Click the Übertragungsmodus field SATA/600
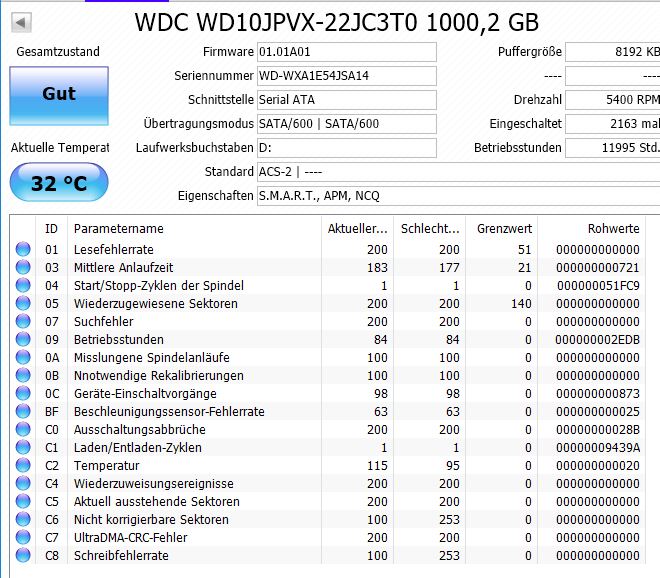This screenshot has height=578, width=660. point(347,124)
